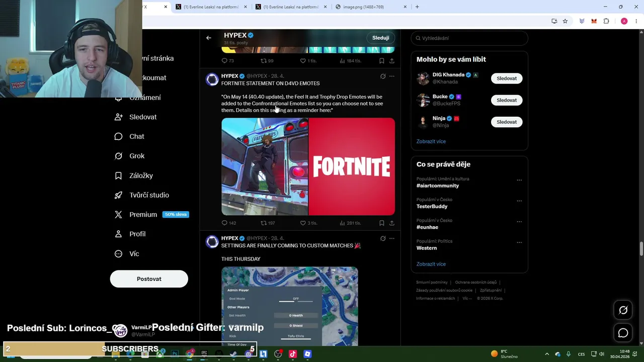Screen dimensions: 644x362
Task: Click Grok explain icon on D4VD post
Action: [383, 76]
